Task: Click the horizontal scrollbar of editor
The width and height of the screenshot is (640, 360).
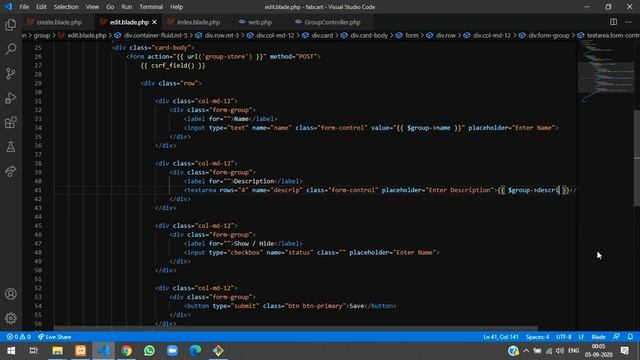Action: click(x=296, y=328)
